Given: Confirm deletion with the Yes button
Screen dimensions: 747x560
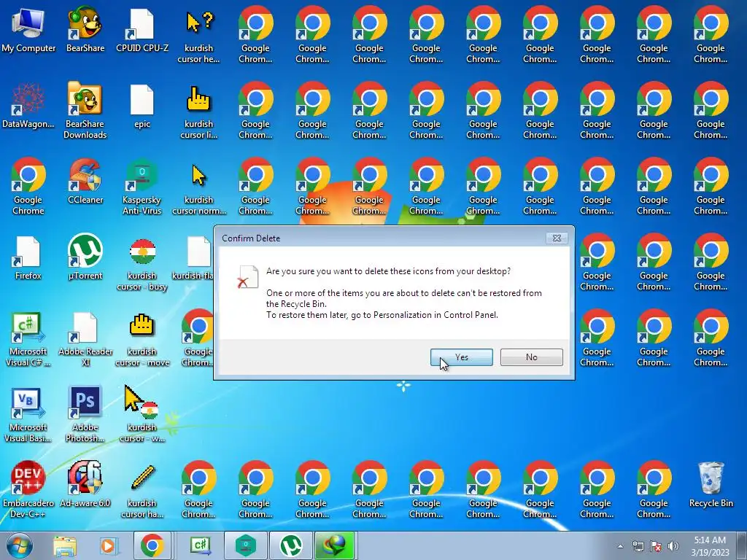Looking at the screenshot, I should (x=461, y=357).
